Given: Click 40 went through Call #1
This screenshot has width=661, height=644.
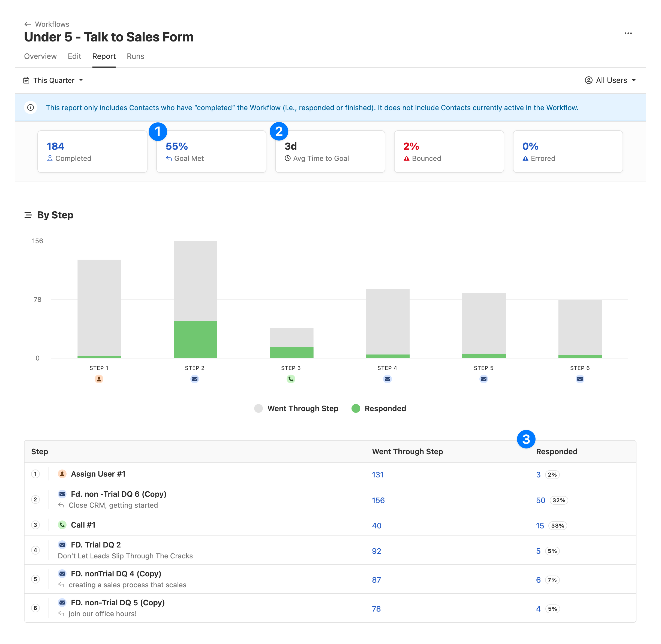Looking at the screenshot, I should 377,526.
